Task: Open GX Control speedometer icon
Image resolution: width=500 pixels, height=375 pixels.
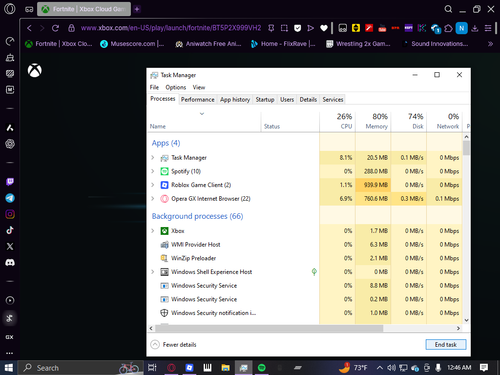Action: (10, 41)
